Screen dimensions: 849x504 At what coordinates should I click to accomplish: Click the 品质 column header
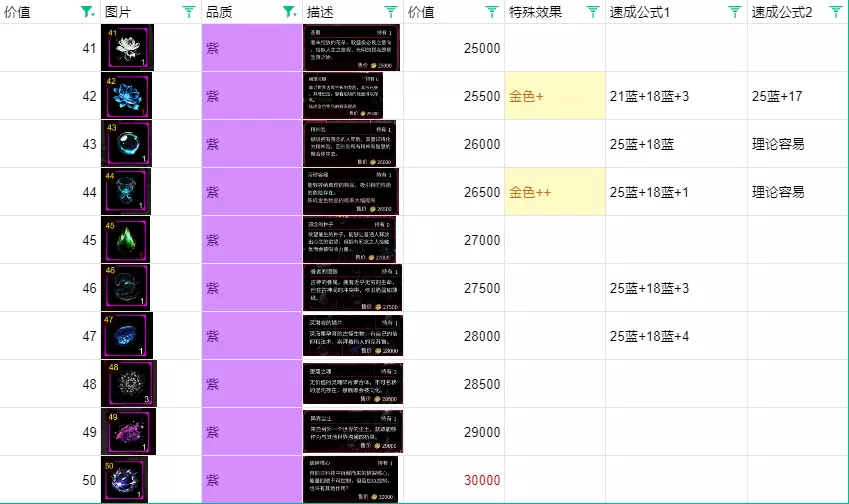pos(252,11)
